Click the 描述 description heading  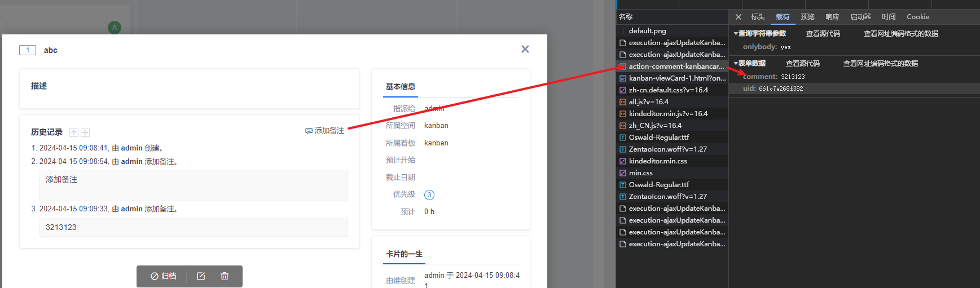point(39,86)
